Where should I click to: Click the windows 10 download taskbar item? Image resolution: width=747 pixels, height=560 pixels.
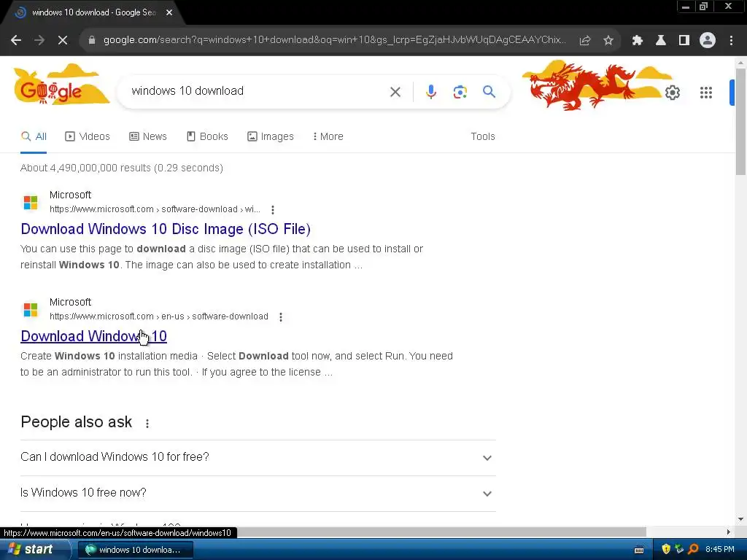[x=135, y=550]
